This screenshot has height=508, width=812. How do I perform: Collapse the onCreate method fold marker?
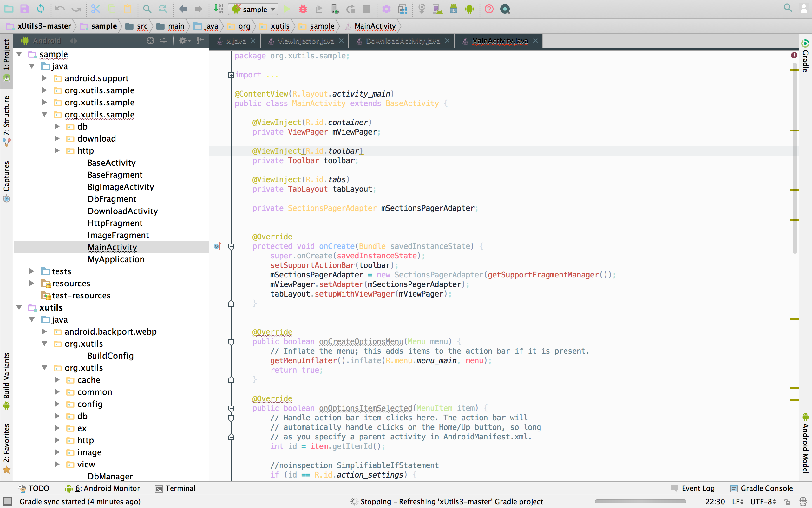(x=231, y=247)
